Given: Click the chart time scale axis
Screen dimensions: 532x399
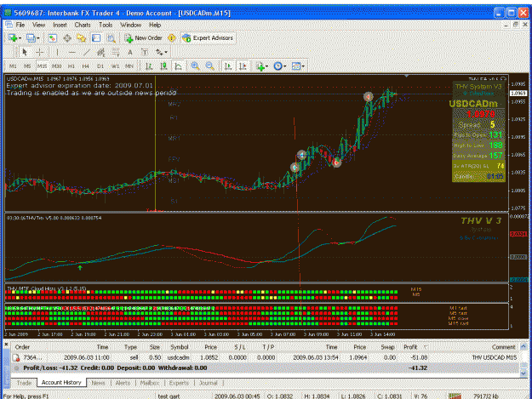Looking at the screenshot, I should [256, 334].
